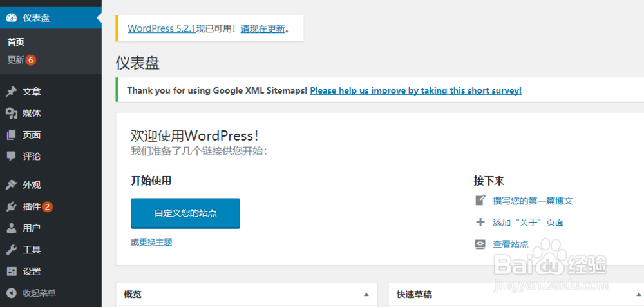Click the plus icon beside 添加“关于”页面
The height and width of the screenshot is (307, 644).
[x=480, y=223]
